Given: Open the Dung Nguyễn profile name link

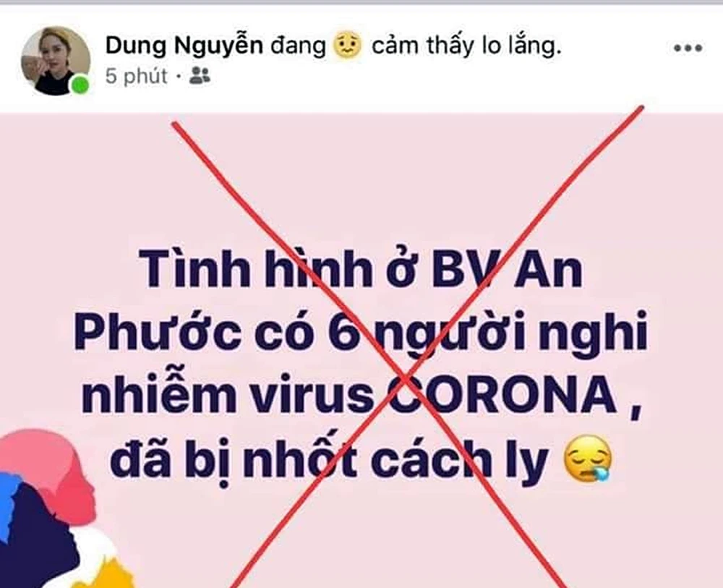Looking at the screenshot, I should 184,46.
